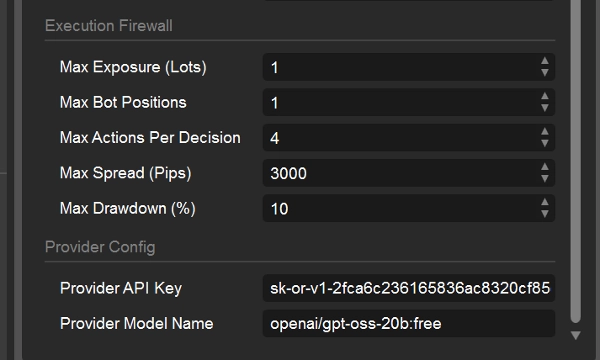Click the Provider Config section header
Screen dimensions: 600x360
[100, 247]
